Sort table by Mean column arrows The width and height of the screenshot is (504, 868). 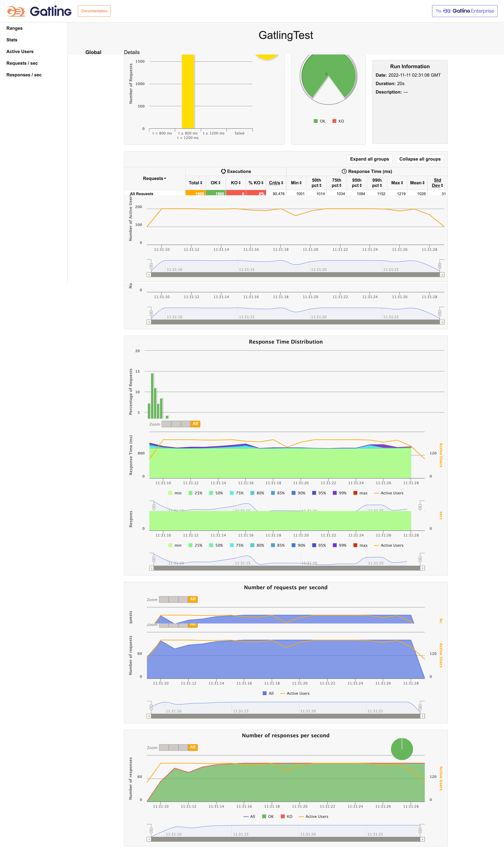coord(423,183)
